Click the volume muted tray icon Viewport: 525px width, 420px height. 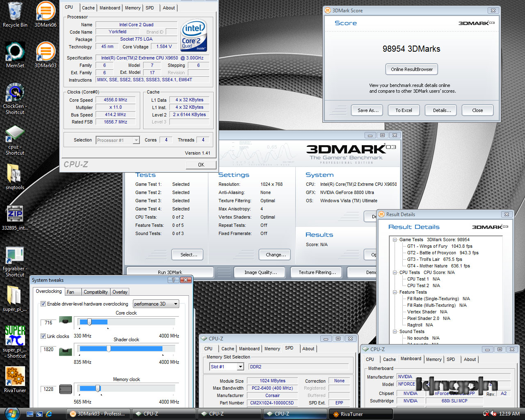494,414
